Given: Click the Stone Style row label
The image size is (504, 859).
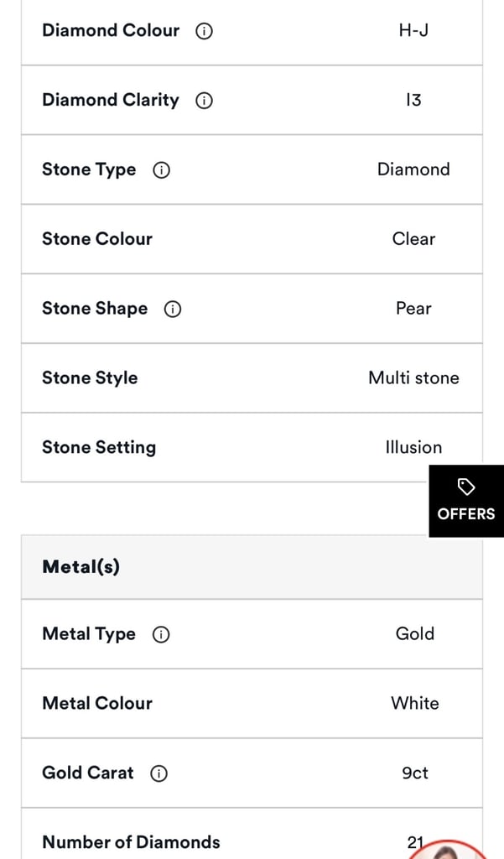Looking at the screenshot, I should [90, 378].
